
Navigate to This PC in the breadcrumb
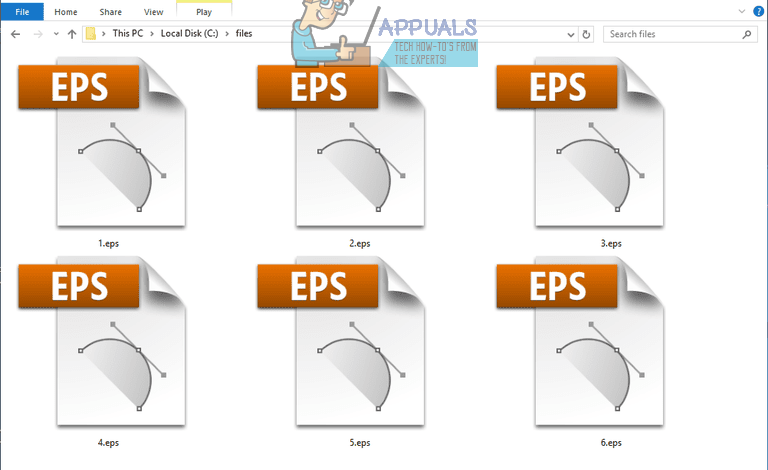[x=128, y=33]
